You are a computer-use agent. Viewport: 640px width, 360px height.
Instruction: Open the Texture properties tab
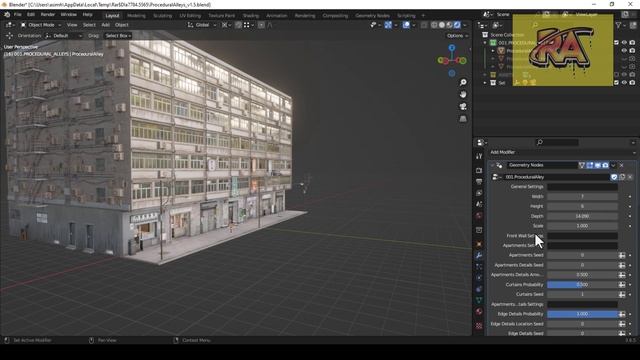(479, 326)
